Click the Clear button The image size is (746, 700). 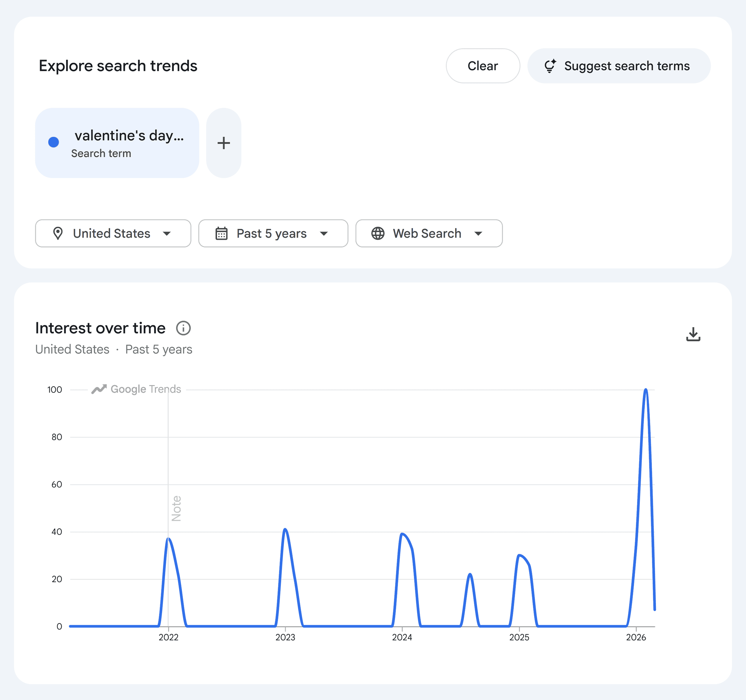click(x=483, y=66)
